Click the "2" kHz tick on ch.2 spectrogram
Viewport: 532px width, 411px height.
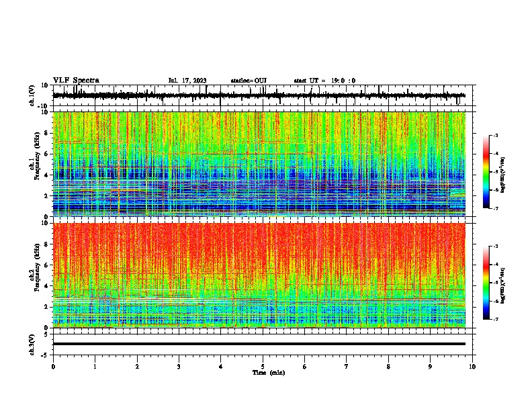point(47,307)
